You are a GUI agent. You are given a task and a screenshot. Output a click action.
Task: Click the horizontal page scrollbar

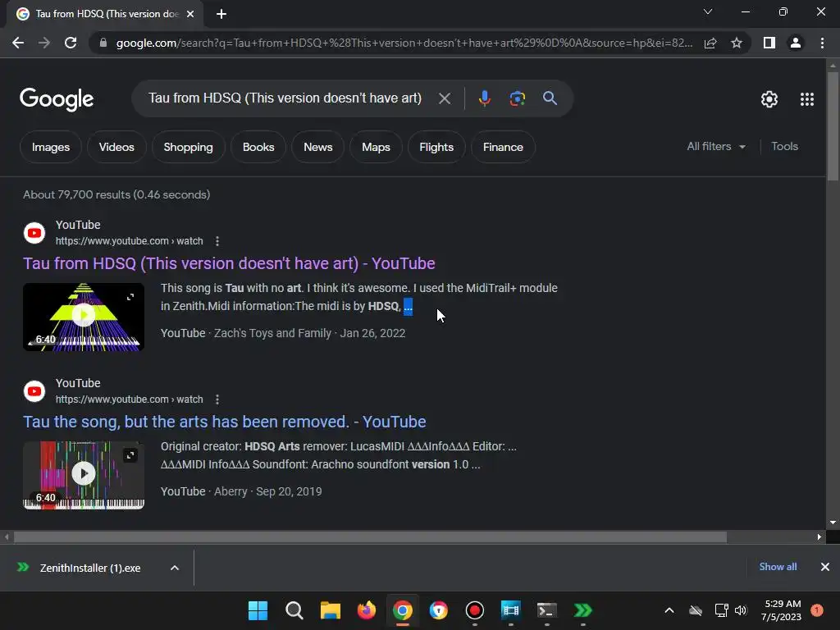coord(370,536)
